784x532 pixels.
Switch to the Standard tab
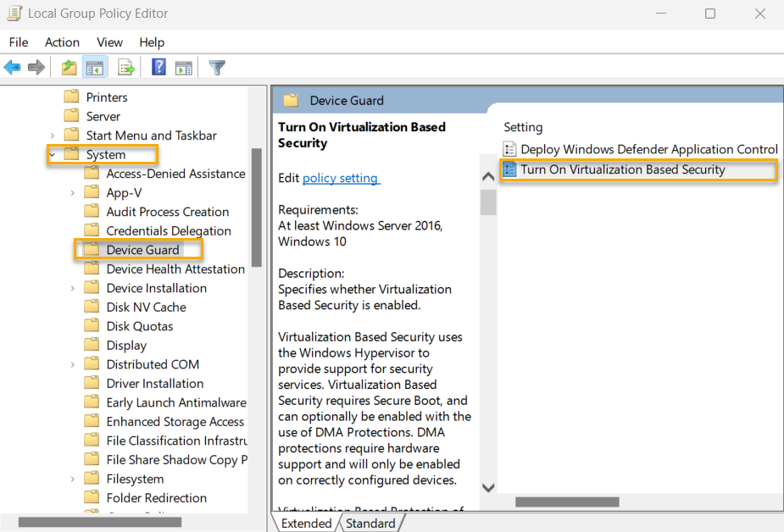[370, 523]
